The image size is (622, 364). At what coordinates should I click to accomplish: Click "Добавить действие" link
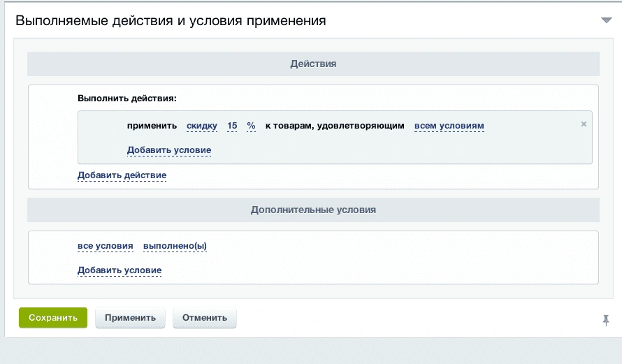(x=122, y=175)
